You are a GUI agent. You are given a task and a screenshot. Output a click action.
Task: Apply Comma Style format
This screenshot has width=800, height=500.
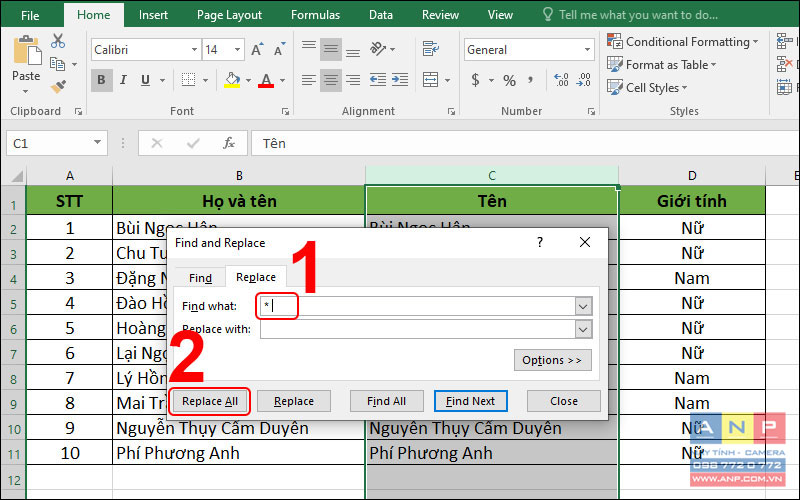point(531,80)
